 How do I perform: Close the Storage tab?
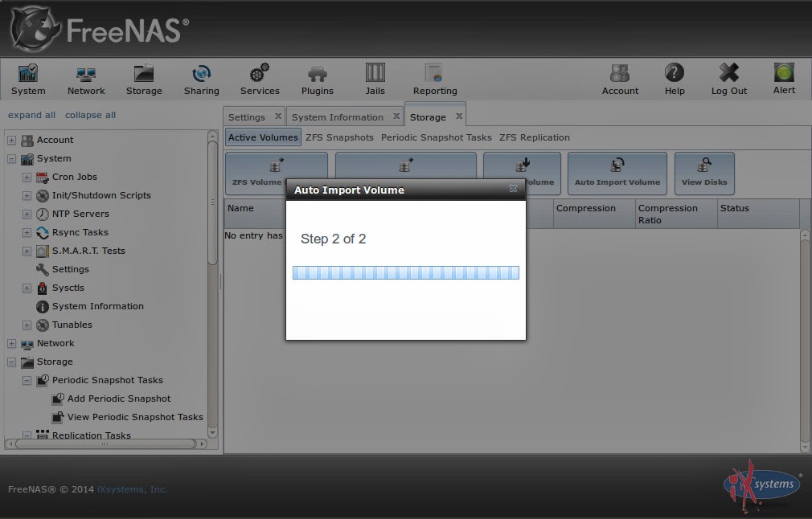coord(459,116)
